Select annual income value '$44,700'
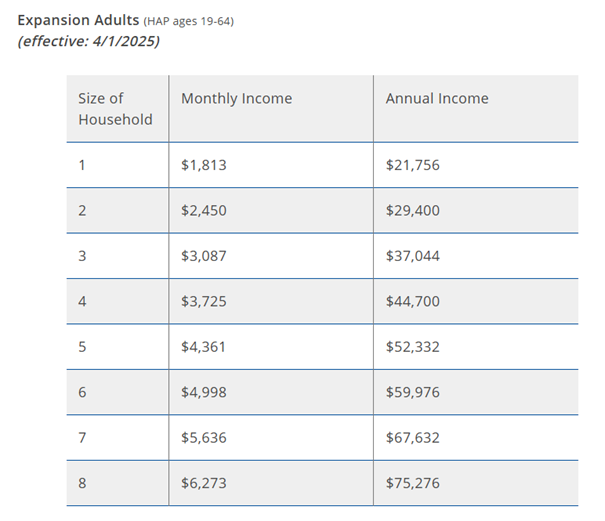 [412, 301]
